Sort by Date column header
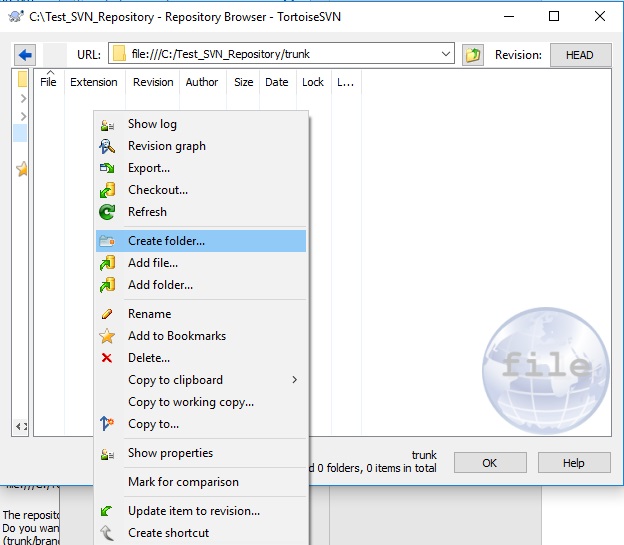 pos(277,82)
